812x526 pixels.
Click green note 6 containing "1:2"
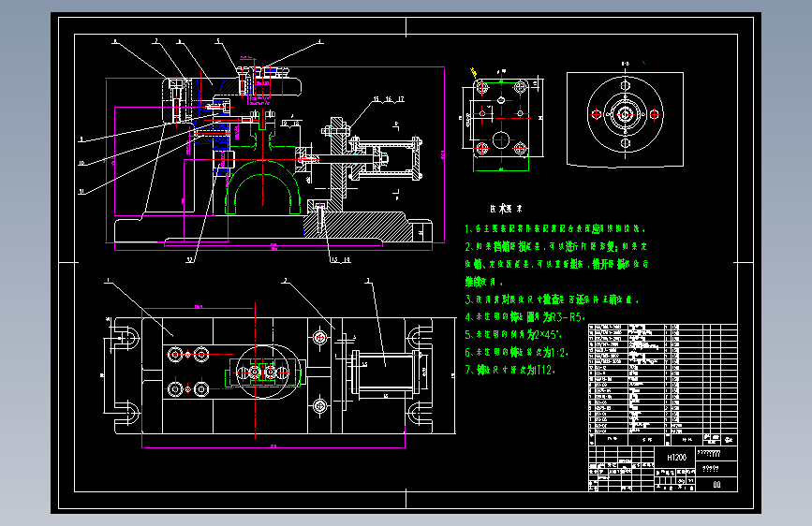point(517,352)
